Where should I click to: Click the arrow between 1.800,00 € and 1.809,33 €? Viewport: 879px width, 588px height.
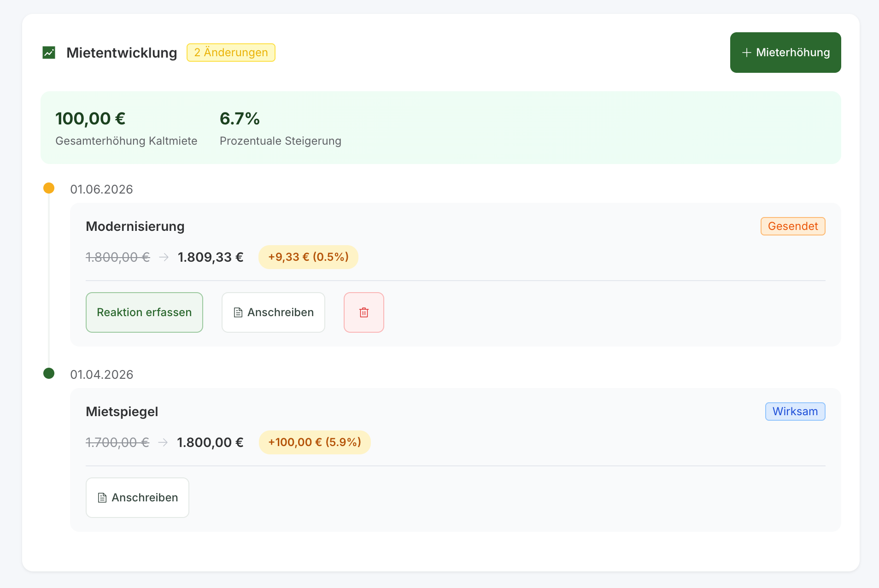coord(164,257)
